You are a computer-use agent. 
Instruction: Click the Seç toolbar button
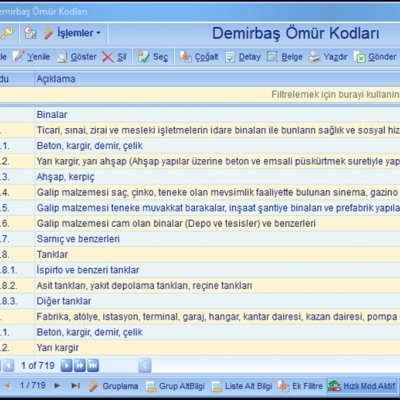pyautogui.click(x=153, y=57)
